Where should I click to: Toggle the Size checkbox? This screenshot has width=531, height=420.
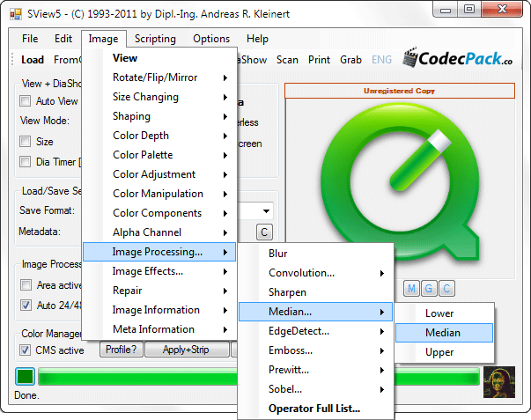click(25, 141)
